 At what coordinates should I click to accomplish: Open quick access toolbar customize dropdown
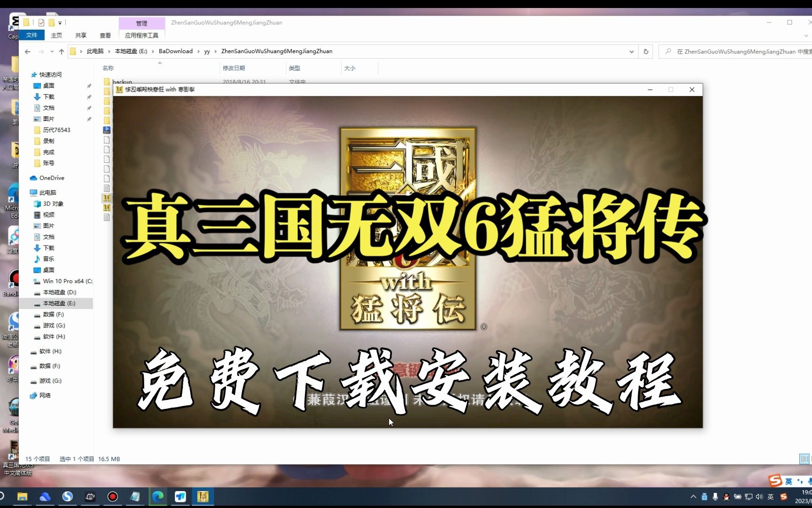pos(60,23)
